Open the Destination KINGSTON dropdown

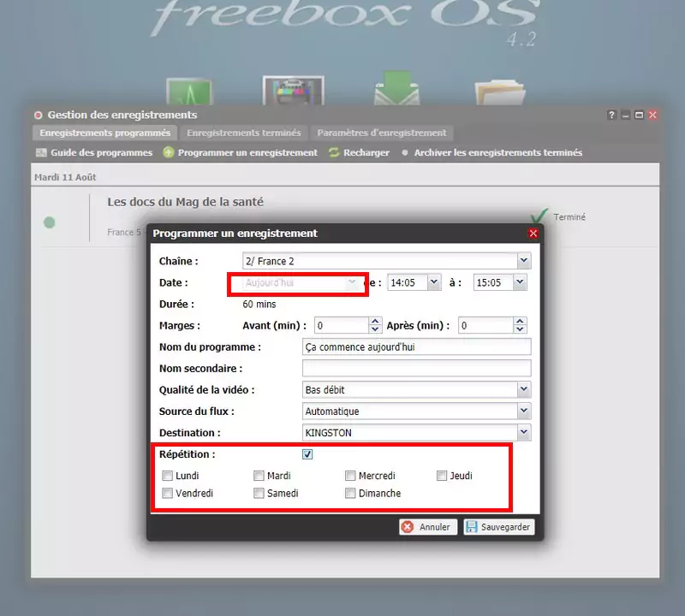(x=523, y=433)
